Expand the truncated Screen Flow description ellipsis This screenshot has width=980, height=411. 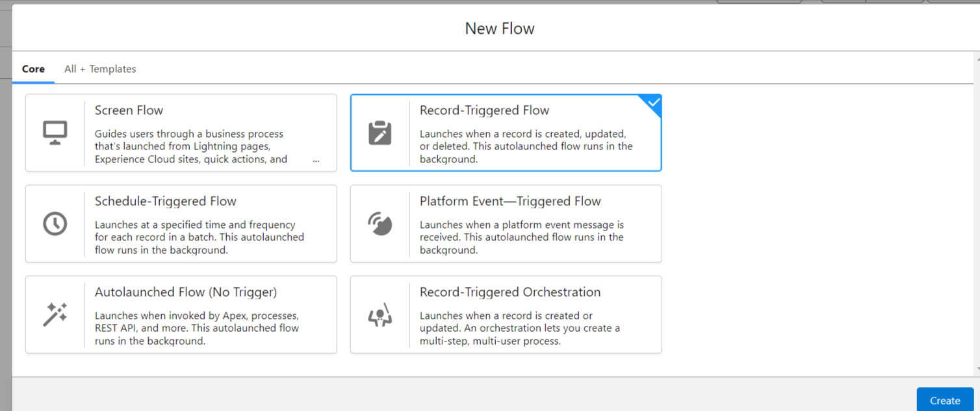coord(316,160)
